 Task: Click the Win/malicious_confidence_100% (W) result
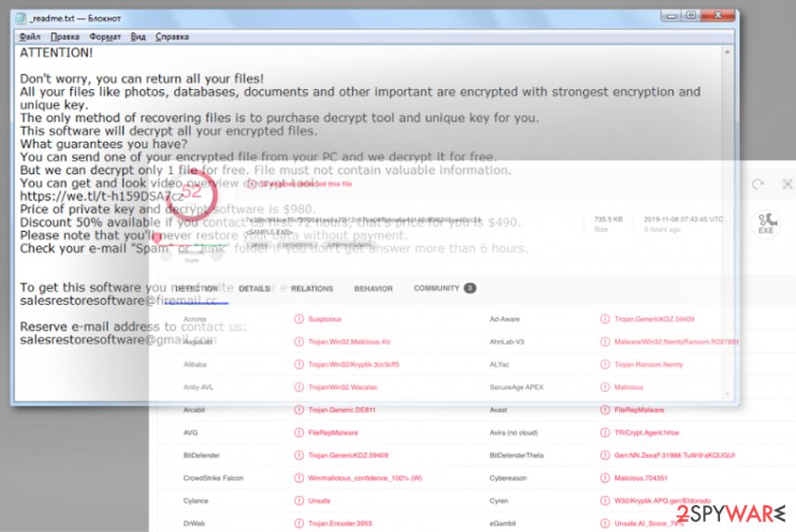365,477
